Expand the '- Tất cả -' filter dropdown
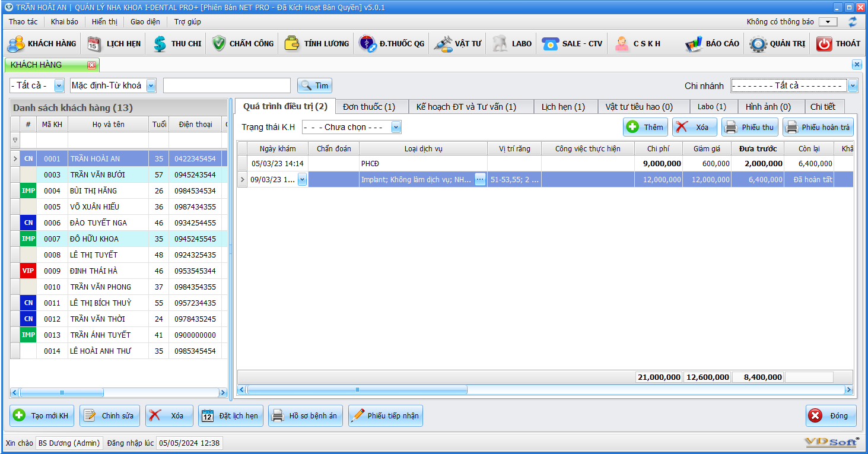This screenshot has width=868, height=454. point(59,85)
